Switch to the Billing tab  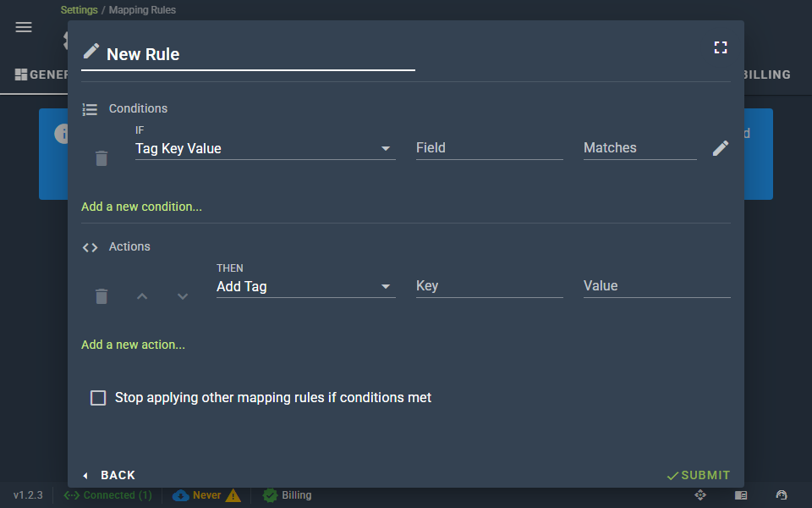click(767, 75)
